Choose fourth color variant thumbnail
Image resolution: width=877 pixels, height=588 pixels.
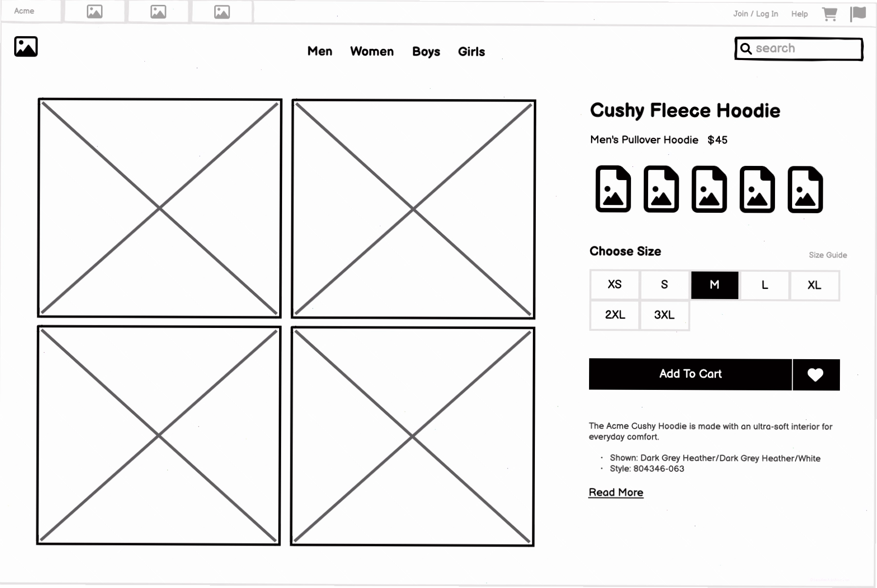coord(757,189)
